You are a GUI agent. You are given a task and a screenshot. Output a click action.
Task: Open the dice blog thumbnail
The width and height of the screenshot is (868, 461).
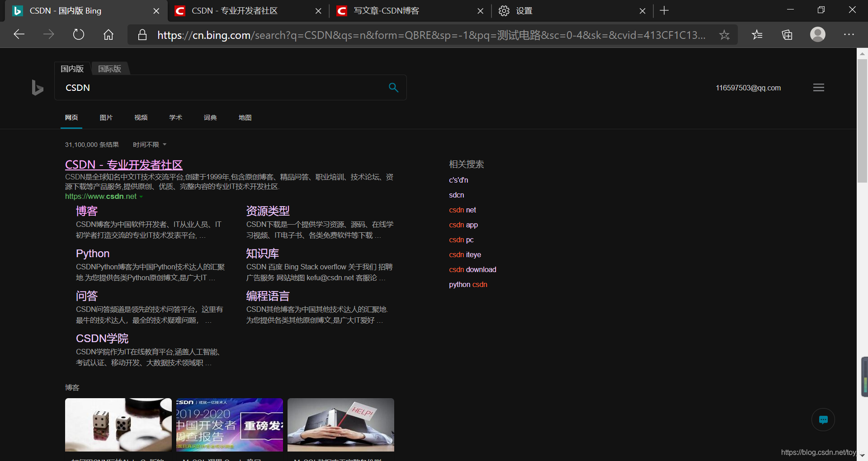point(118,425)
